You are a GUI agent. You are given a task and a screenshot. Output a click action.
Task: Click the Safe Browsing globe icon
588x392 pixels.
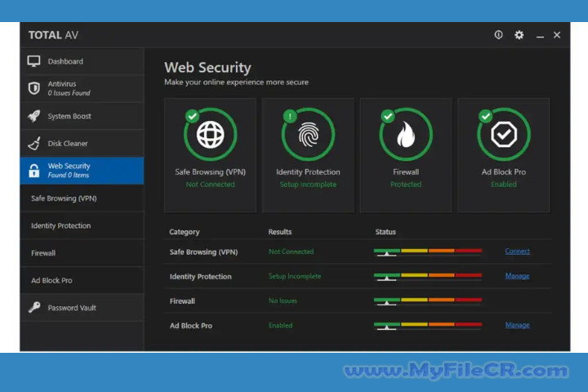coord(211,134)
